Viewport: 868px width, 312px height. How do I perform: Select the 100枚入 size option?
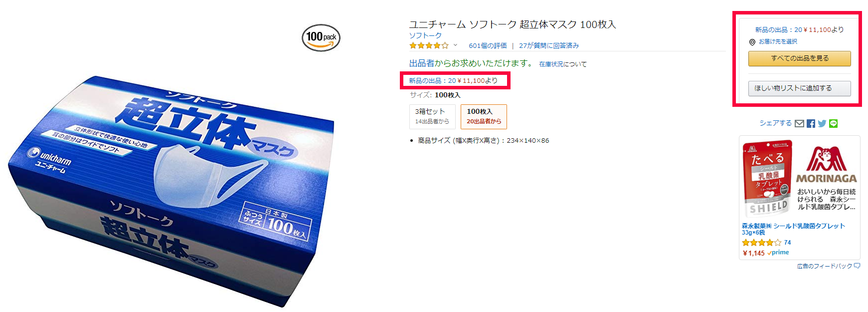tap(484, 116)
